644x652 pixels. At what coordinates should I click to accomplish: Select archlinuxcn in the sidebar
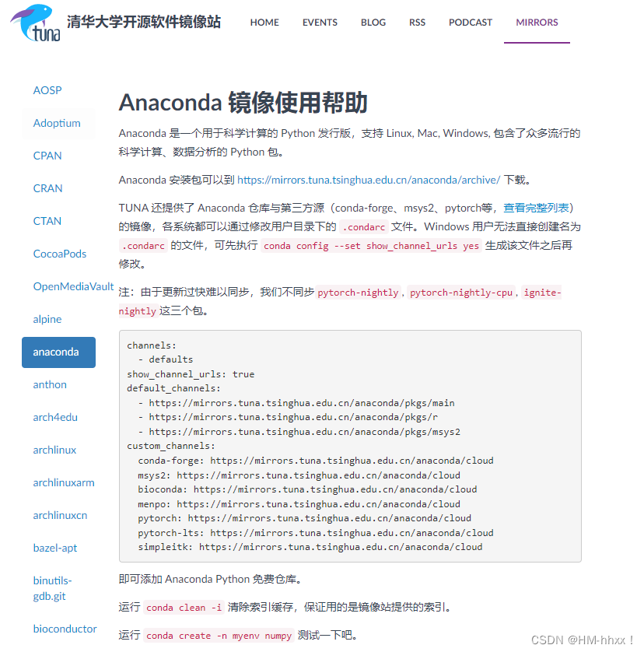[61, 515]
